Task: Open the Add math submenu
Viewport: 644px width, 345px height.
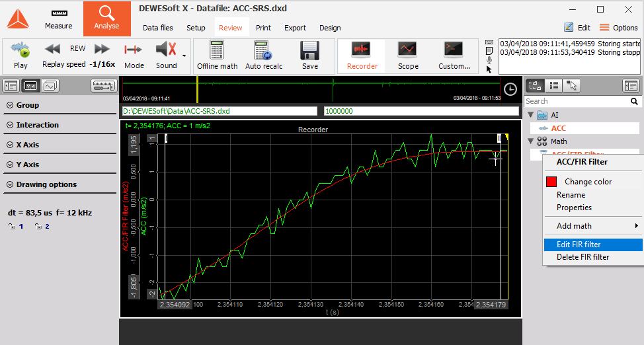Action: point(593,226)
